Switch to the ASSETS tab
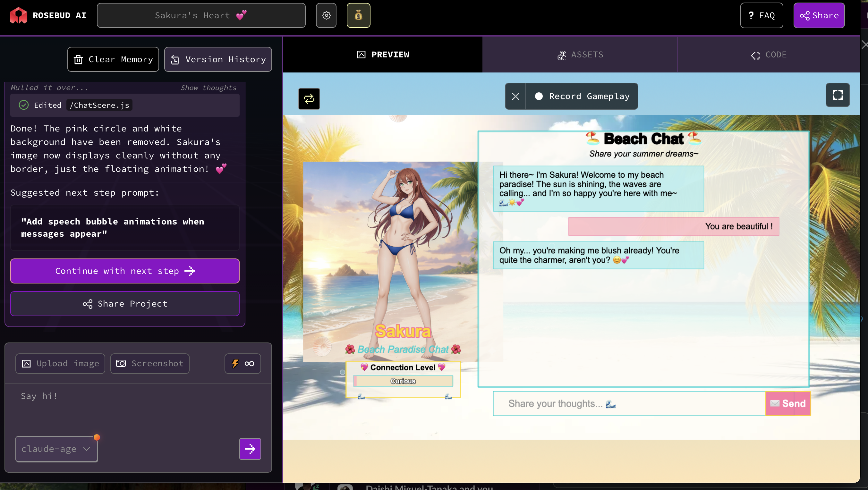The width and height of the screenshot is (868, 490). [x=580, y=55]
